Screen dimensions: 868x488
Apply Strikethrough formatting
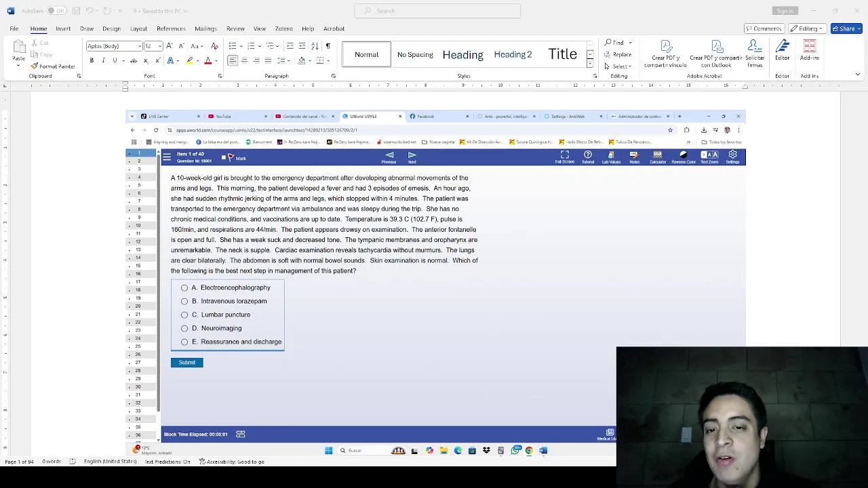point(134,60)
